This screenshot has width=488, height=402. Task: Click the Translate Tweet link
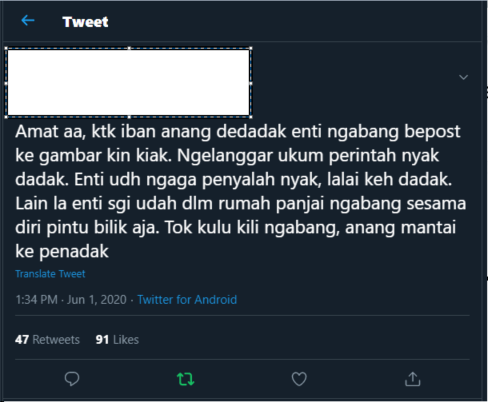[50, 274]
